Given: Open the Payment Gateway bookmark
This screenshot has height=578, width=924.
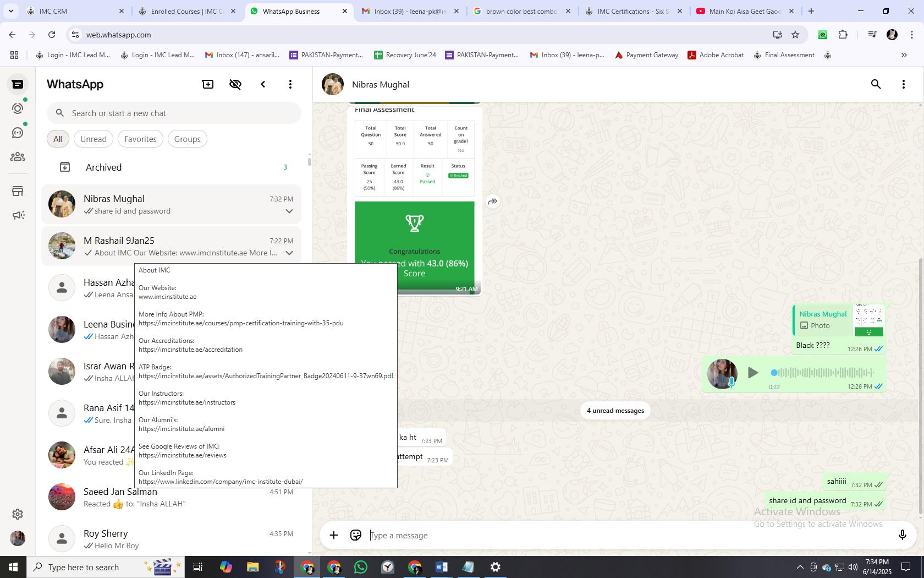Looking at the screenshot, I should tap(647, 55).
